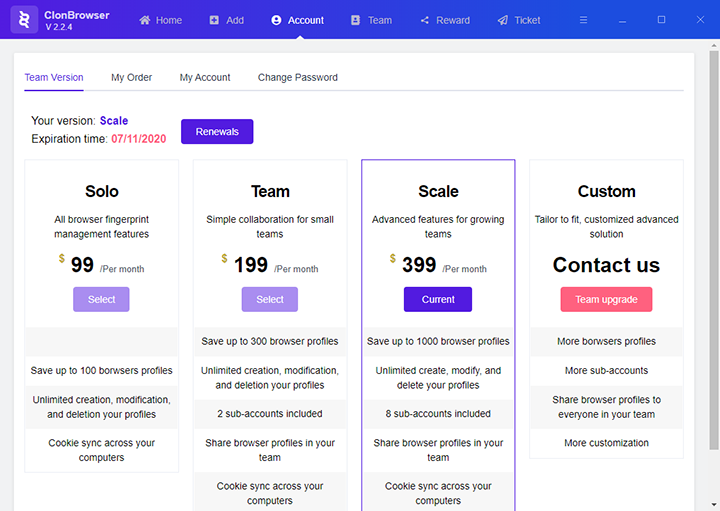Select the Team plan button
Image resolution: width=720 pixels, height=511 pixels.
click(270, 299)
